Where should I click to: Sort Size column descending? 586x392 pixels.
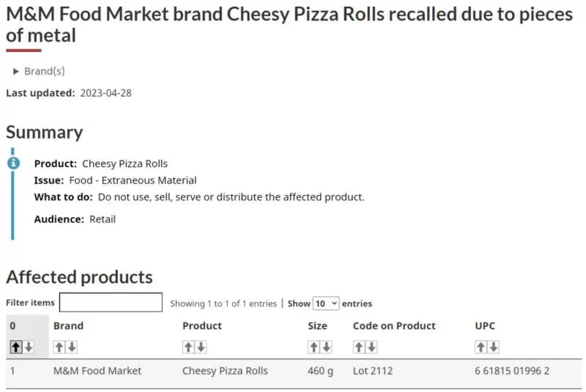click(x=327, y=347)
